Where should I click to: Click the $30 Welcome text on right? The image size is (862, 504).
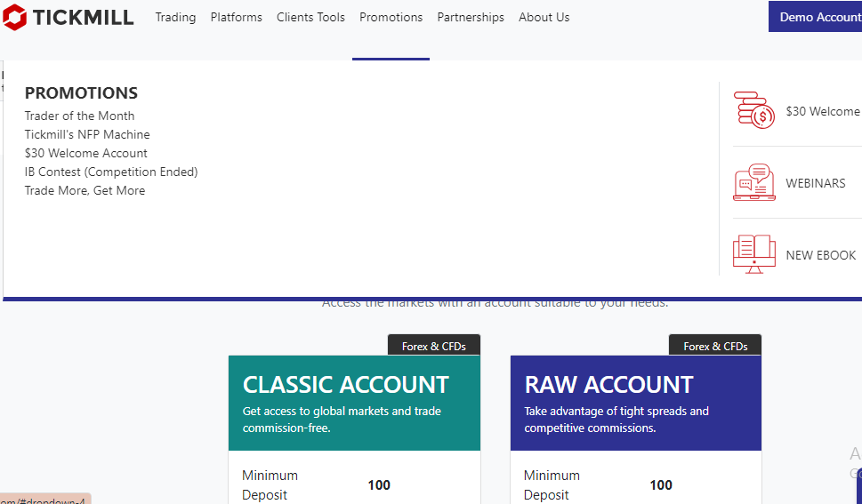824,111
